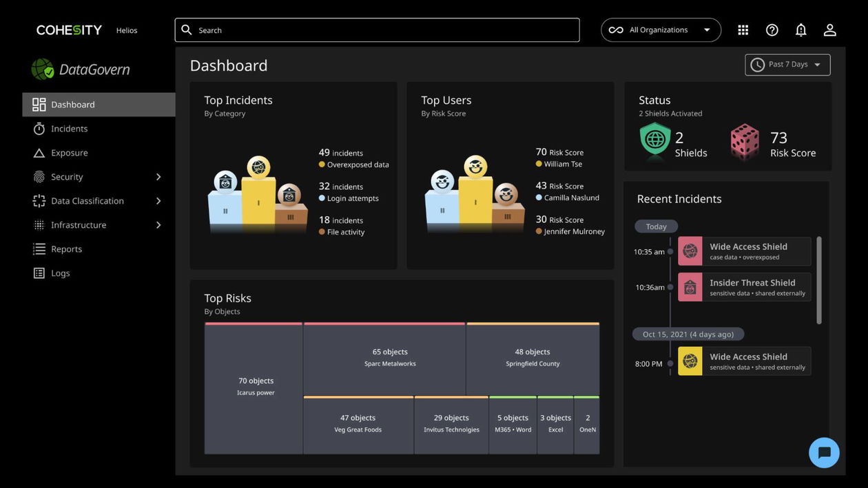Image resolution: width=868 pixels, height=488 pixels.
Task: Open the All Organizations dropdown
Action: pyautogui.click(x=661, y=30)
